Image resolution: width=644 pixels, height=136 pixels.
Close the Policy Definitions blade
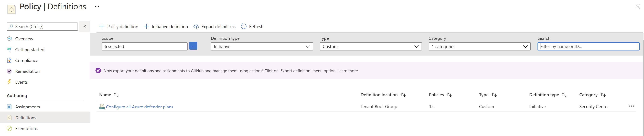point(638,7)
